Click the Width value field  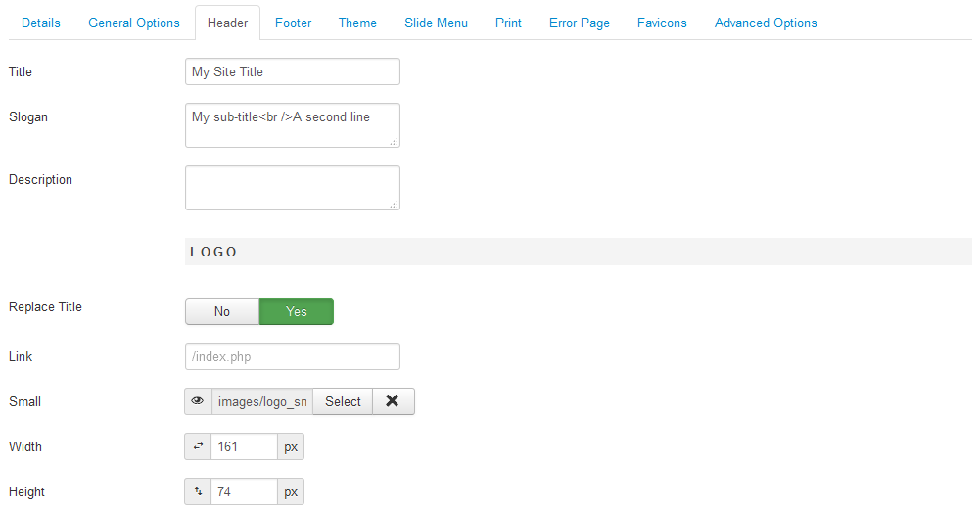pos(245,446)
